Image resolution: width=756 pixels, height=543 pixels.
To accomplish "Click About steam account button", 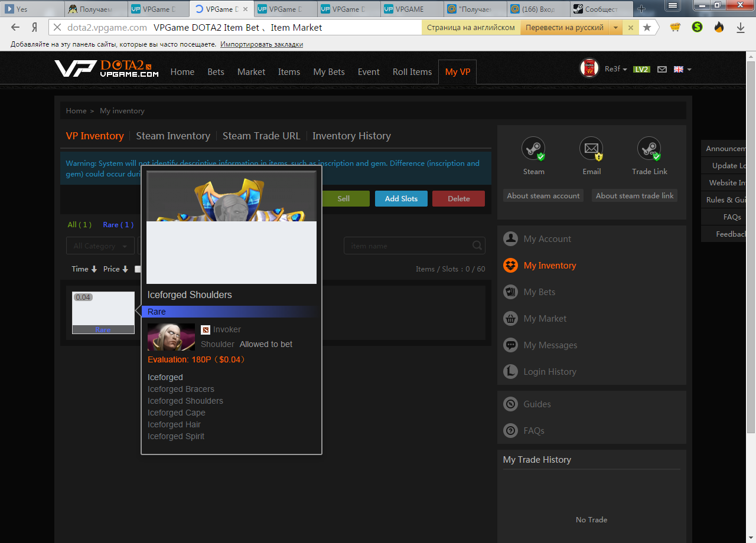I will 543,196.
